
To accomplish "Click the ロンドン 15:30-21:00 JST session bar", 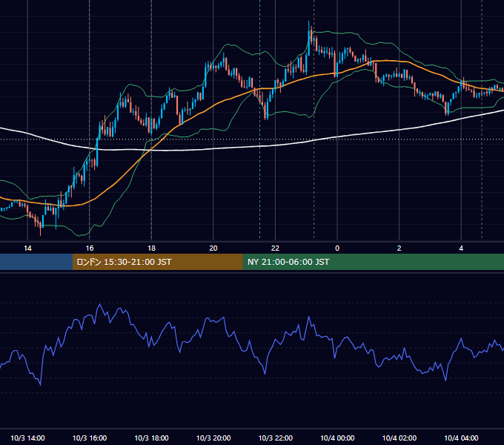I will 157,262.
